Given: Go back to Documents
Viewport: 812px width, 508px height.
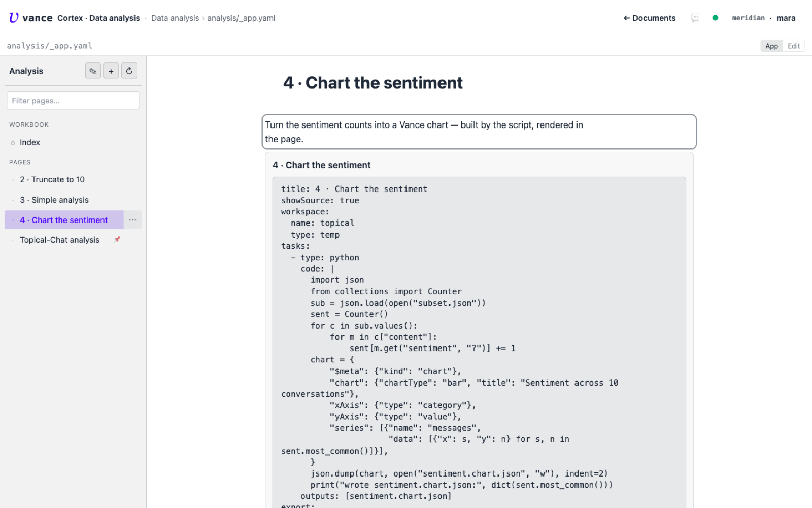Looking at the screenshot, I should click(650, 18).
